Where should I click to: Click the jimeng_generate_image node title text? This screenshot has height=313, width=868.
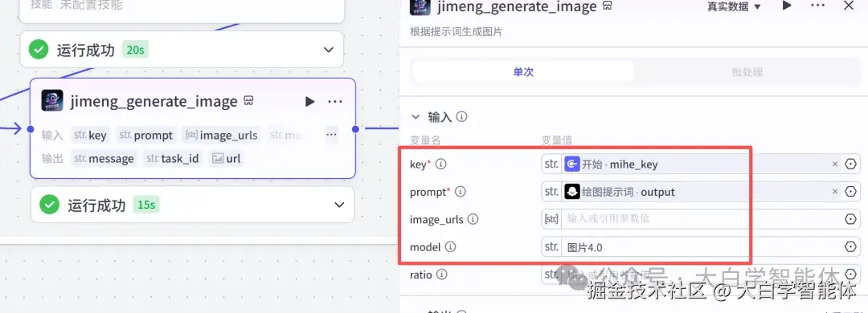pos(154,101)
